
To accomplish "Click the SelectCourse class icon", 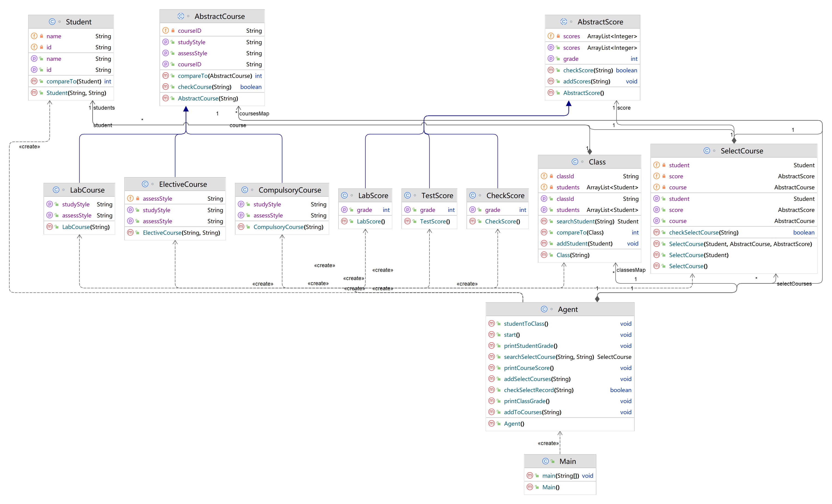I will point(706,151).
